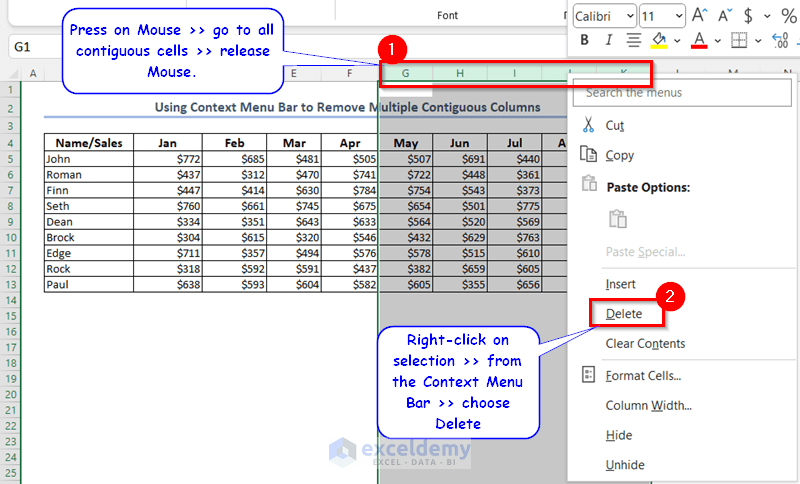The image size is (800, 484).
Task: Click the Select All corner triangle
Action: pyautogui.click(x=11, y=74)
